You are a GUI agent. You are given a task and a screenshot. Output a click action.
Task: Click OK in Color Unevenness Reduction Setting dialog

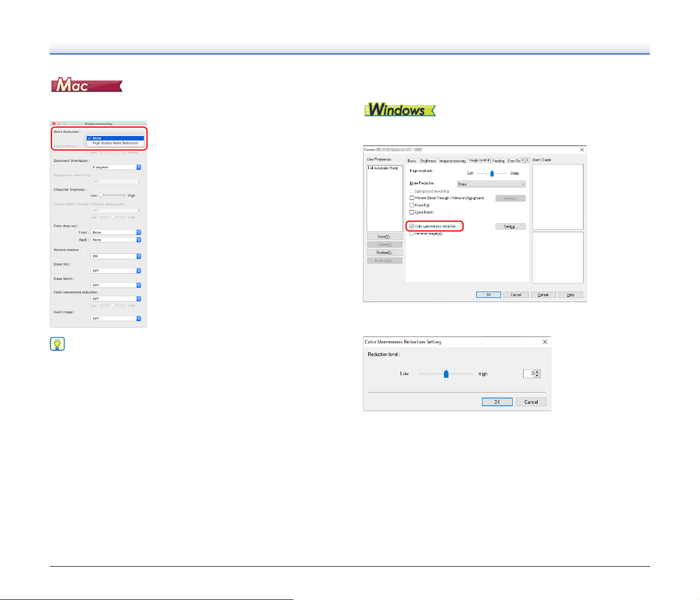coord(497,402)
